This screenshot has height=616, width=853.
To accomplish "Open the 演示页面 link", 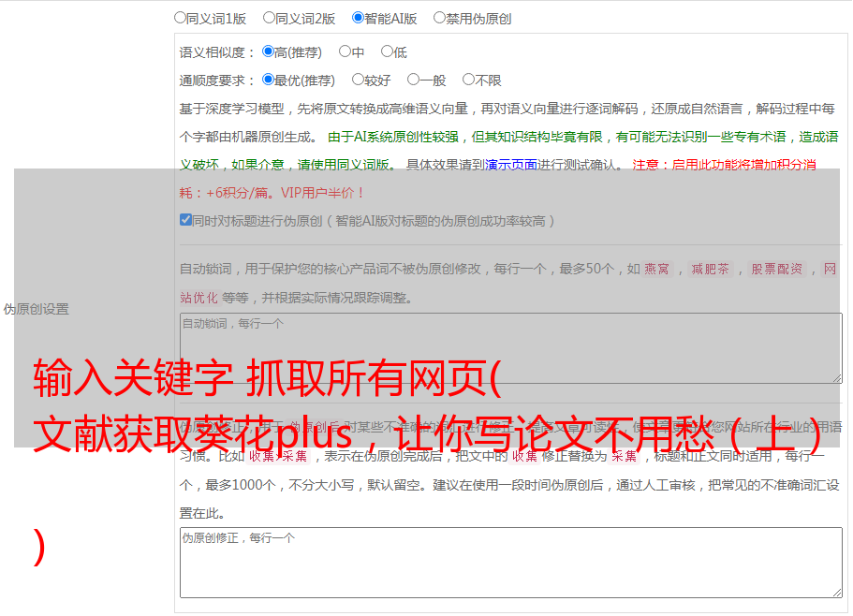I will tap(511, 165).
